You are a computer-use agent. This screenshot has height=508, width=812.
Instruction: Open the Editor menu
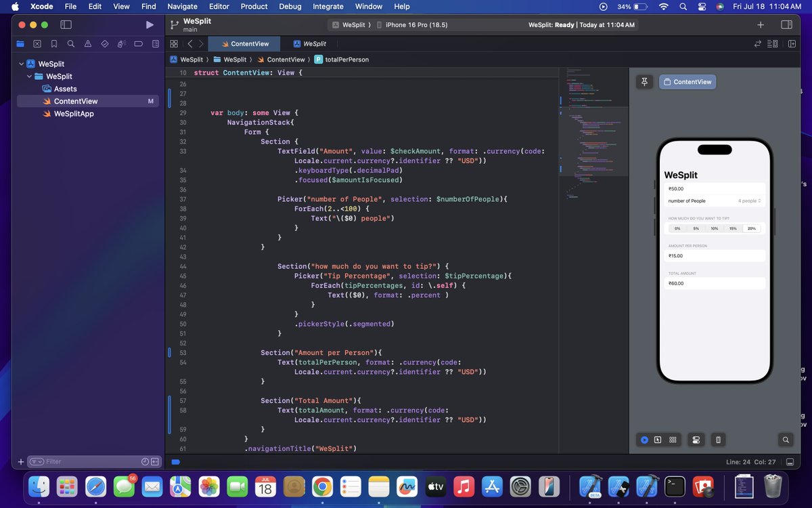pyautogui.click(x=219, y=6)
